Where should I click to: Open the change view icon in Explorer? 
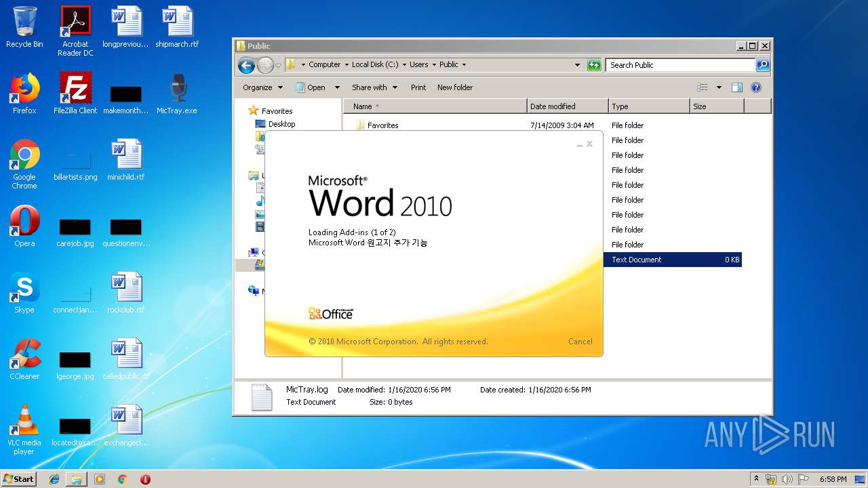coord(703,87)
